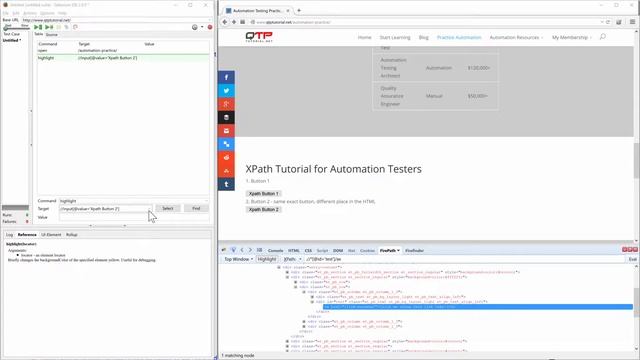Open the scheduler dropdown arrow next to clock

tap(202, 27)
